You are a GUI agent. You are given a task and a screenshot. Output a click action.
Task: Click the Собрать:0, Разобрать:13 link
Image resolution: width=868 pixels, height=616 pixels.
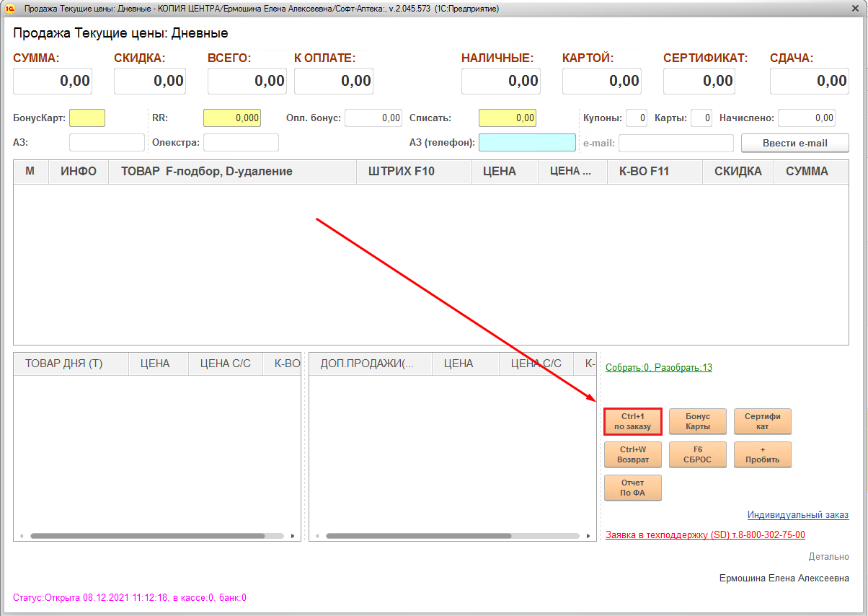point(658,368)
